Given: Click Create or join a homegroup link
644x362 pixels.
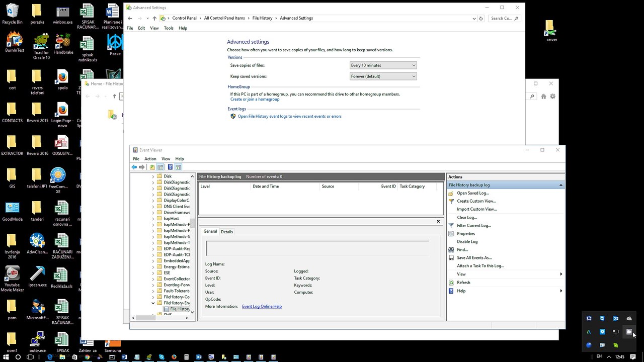Looking at the screenshot, I should point(255,99).
